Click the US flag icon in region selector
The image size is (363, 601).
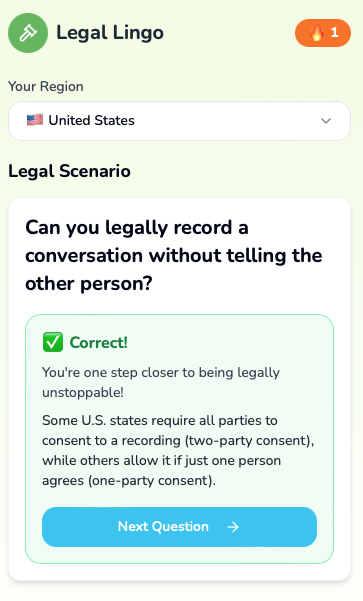tap(35, 120)
